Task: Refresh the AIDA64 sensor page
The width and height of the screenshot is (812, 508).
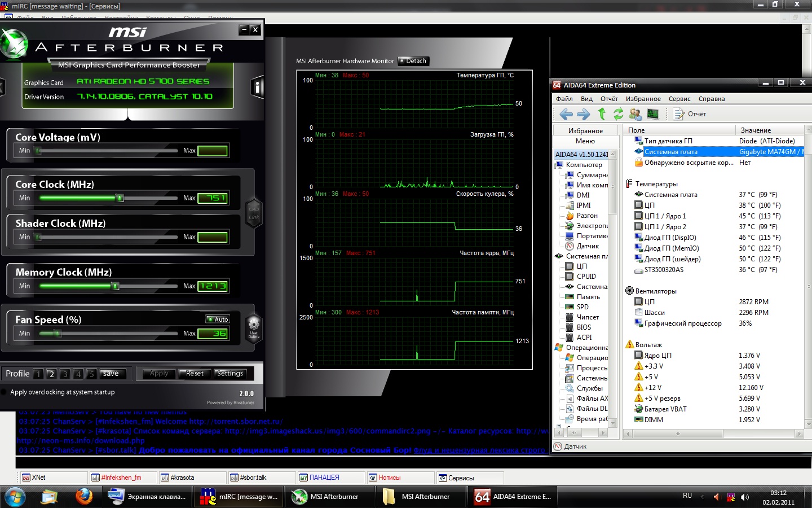Action: point(619,114)
